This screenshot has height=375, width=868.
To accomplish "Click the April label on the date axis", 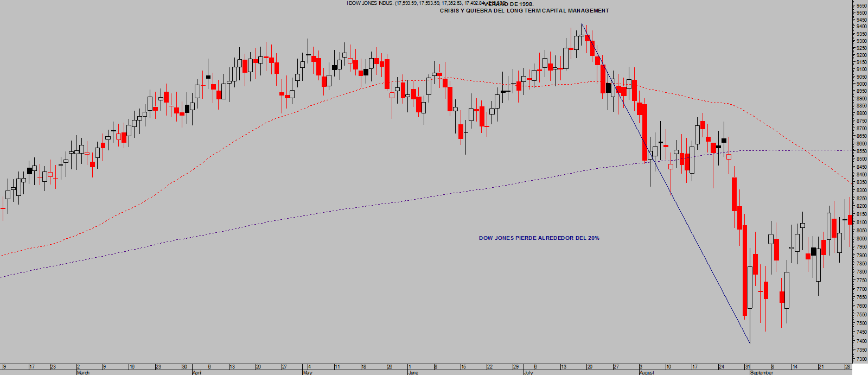I will coord(197,373).
